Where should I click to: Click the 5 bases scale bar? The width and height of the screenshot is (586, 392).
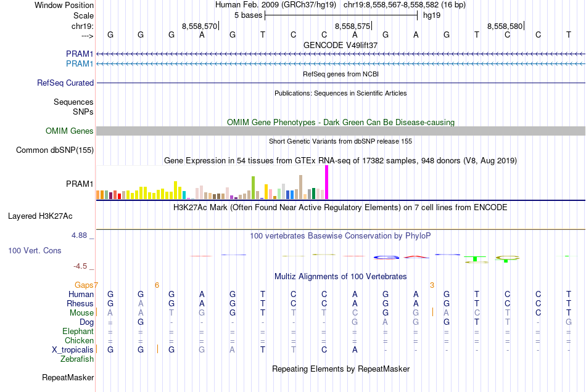coord(341,15)
